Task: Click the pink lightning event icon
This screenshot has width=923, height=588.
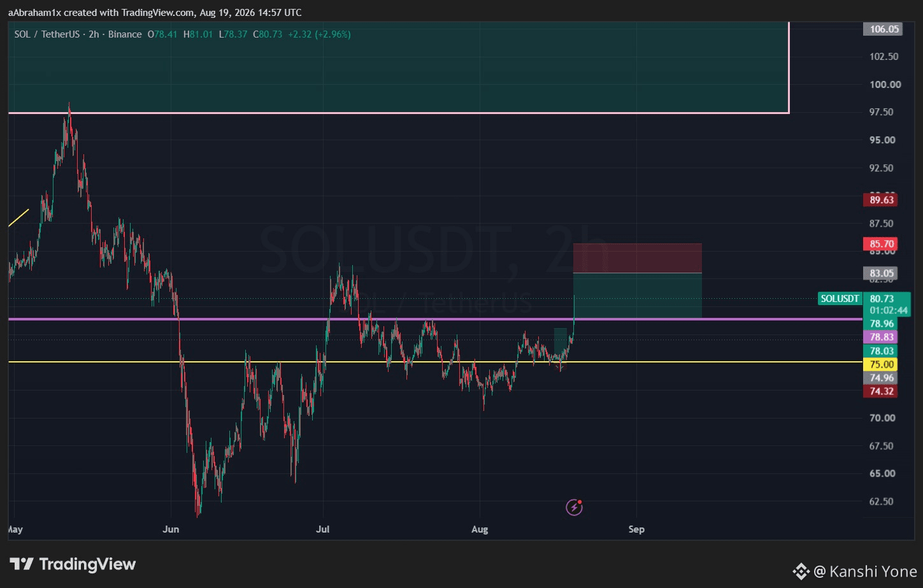Action: pyautogui.click(x=574, y=507)
